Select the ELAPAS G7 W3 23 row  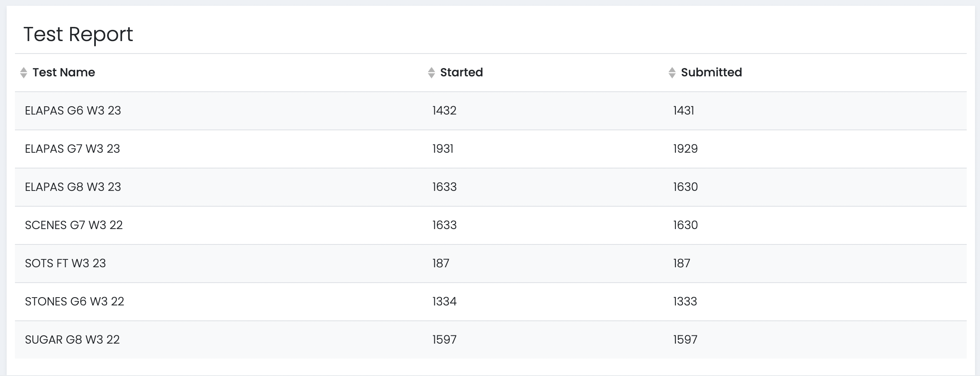[x=72, y=149]
